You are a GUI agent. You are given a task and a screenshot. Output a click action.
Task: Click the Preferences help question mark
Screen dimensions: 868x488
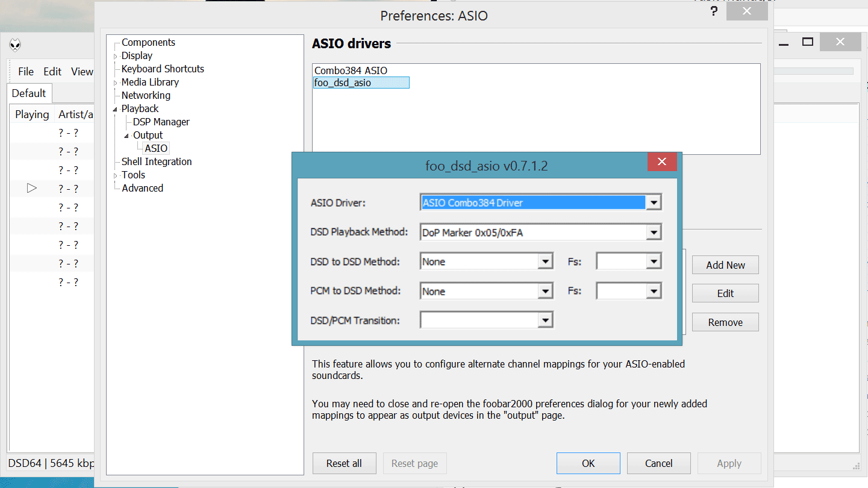713,13
